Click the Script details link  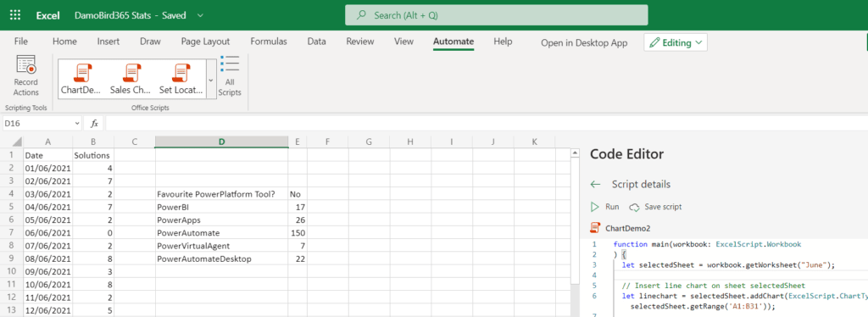[x=641, y=184]
